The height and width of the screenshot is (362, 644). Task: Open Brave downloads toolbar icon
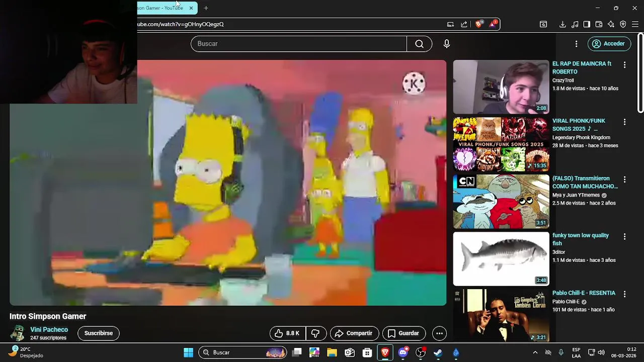(x=562, y=24)
